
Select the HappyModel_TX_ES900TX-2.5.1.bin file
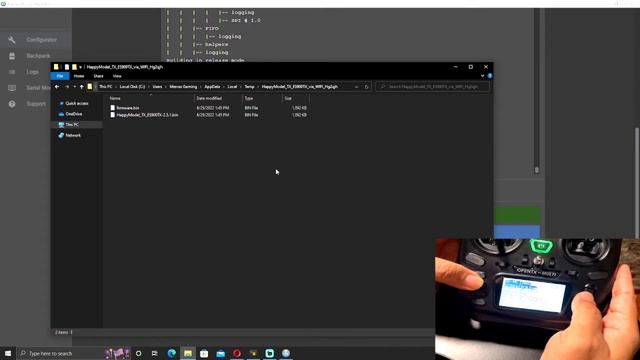(147, 115)
